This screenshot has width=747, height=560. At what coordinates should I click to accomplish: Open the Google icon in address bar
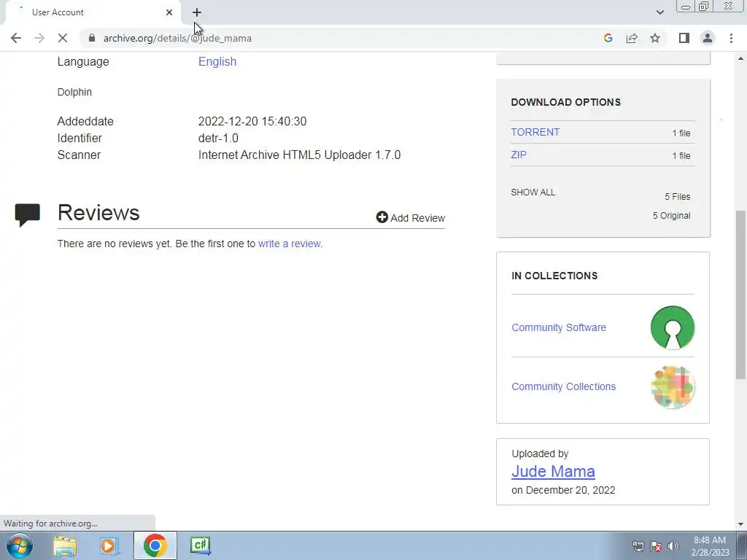coord(608,38)
